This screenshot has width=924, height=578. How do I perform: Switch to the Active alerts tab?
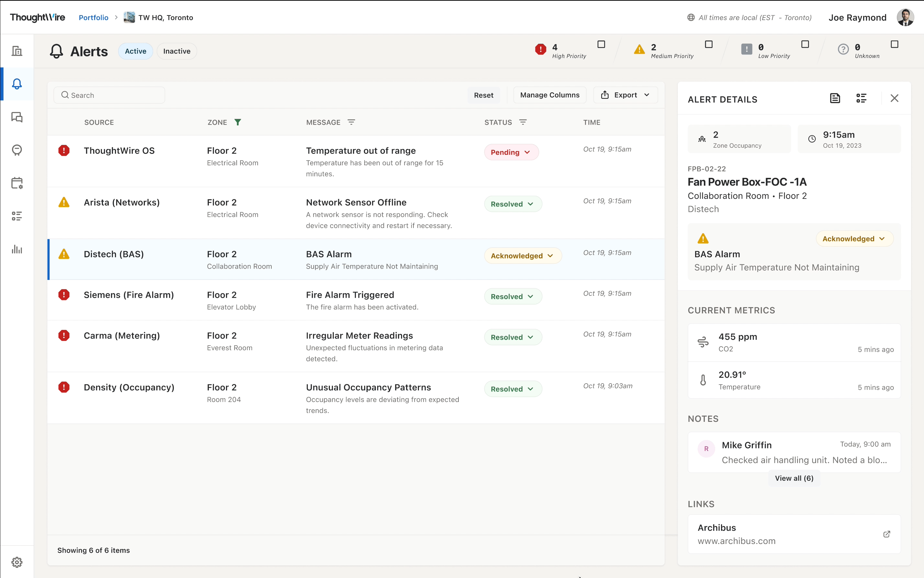point(136,51)
